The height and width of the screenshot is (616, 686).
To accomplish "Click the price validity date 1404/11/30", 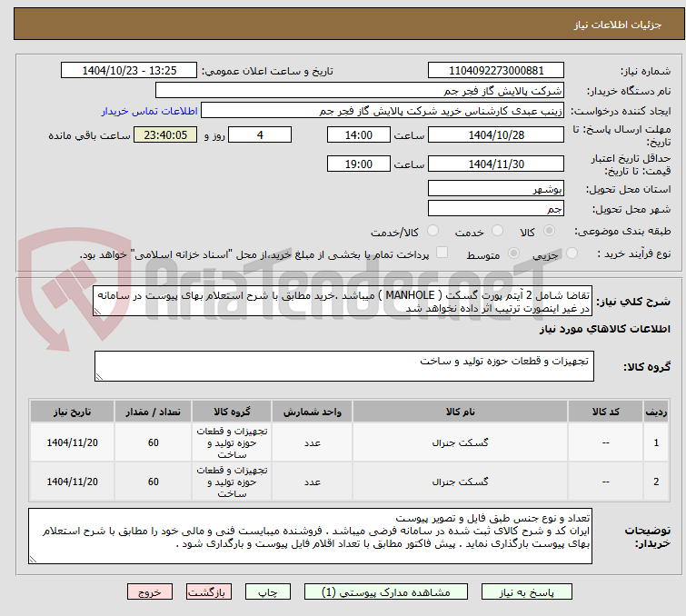I will (x=496, y=164).
